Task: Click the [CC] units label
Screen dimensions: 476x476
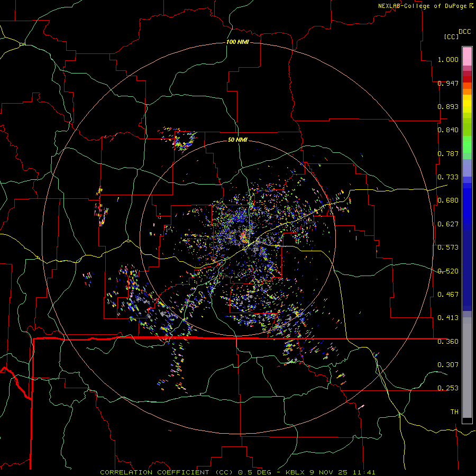Action: click(451, 36)
